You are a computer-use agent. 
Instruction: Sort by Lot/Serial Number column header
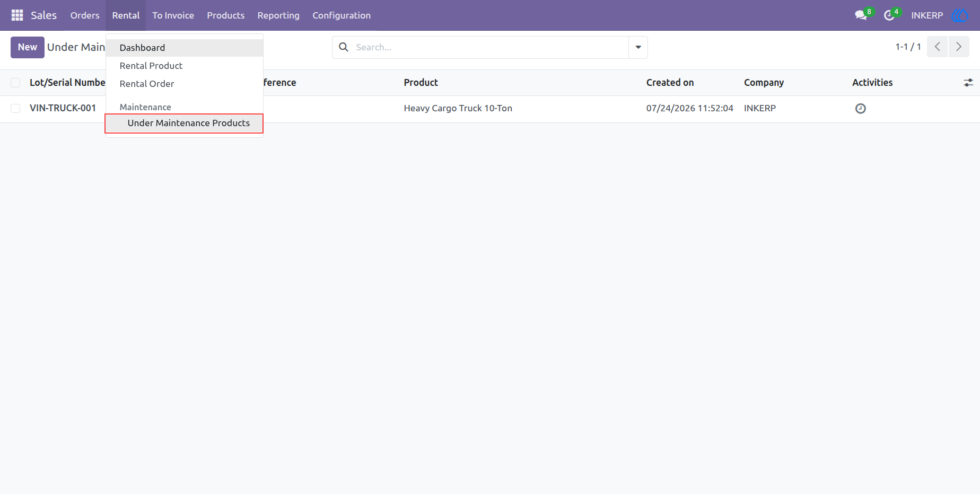tap(67, 83)
